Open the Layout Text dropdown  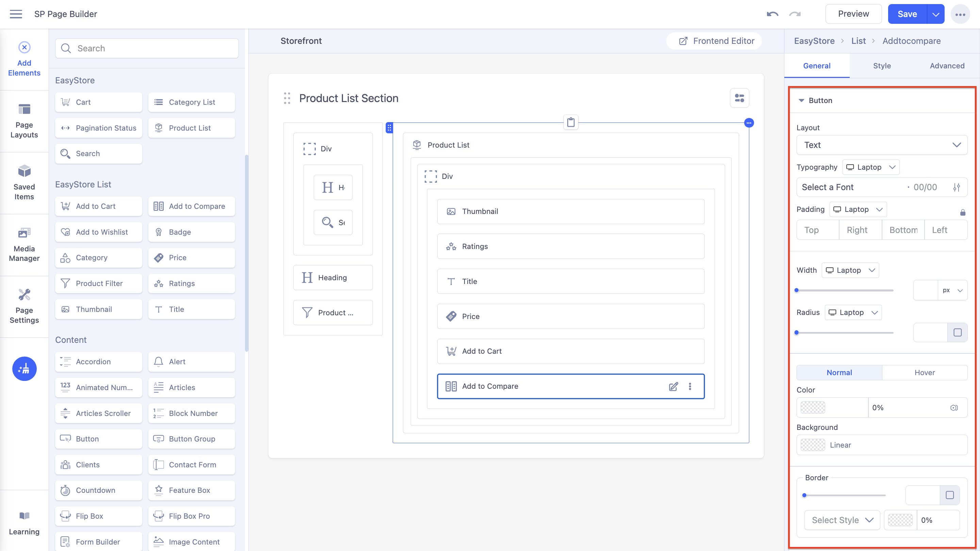coord(882,145)
